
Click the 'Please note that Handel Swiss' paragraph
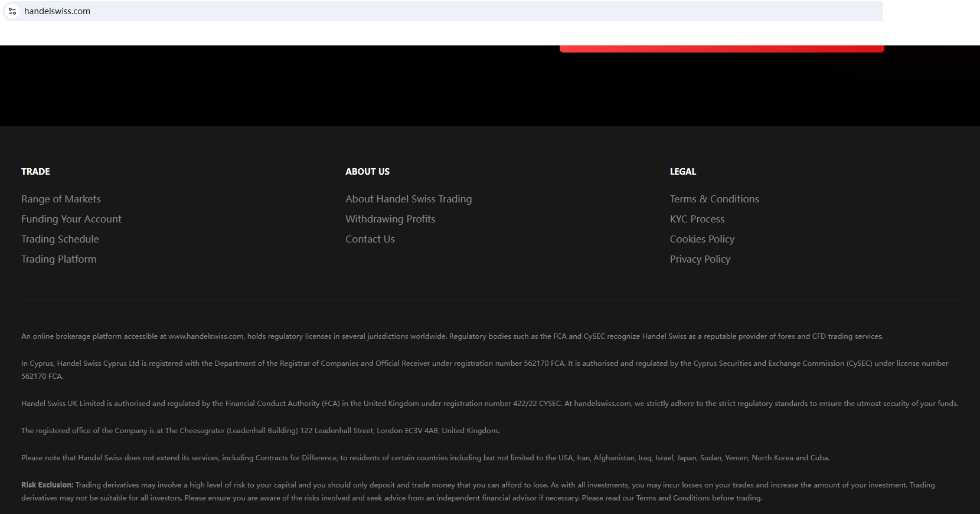[x=426, y=458]
